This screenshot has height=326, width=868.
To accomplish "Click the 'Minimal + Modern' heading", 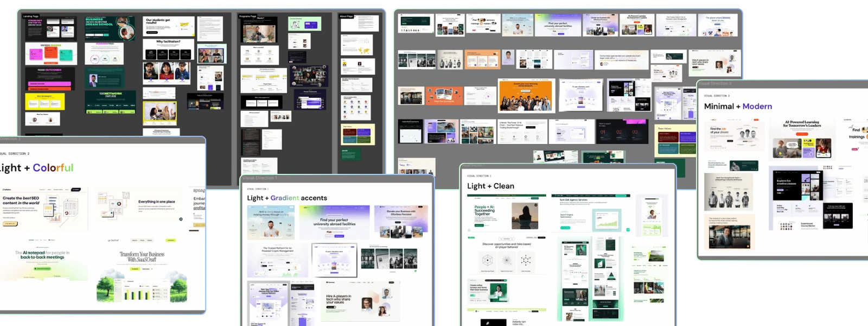I will 738,106.
